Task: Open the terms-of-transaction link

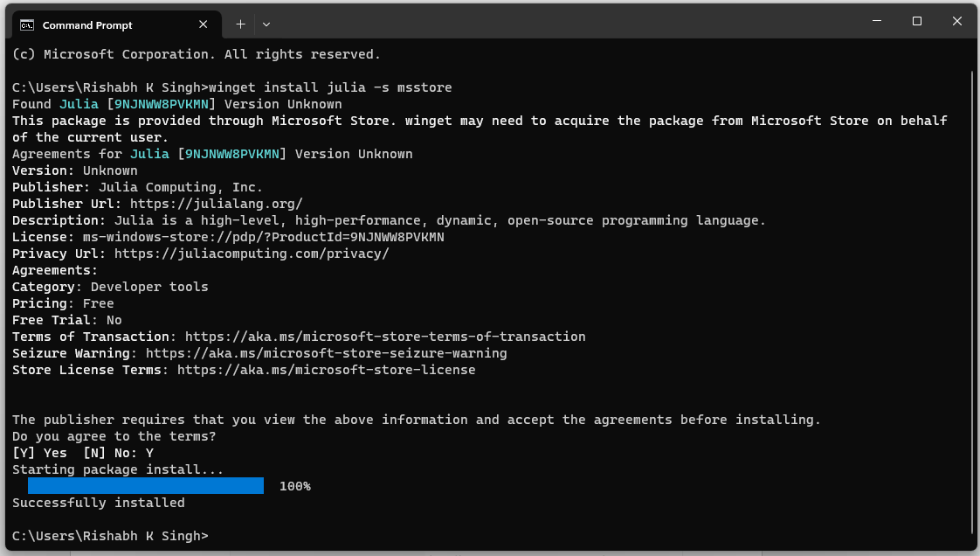Action: click(385, 337)
